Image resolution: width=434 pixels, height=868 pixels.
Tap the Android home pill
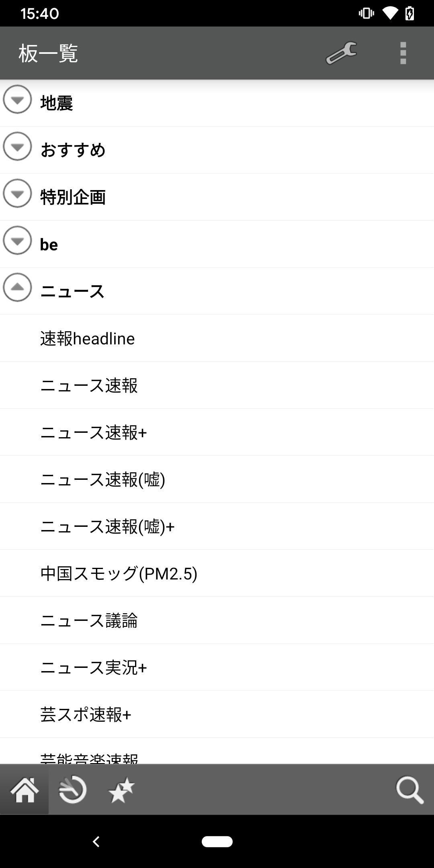point(217,841)
